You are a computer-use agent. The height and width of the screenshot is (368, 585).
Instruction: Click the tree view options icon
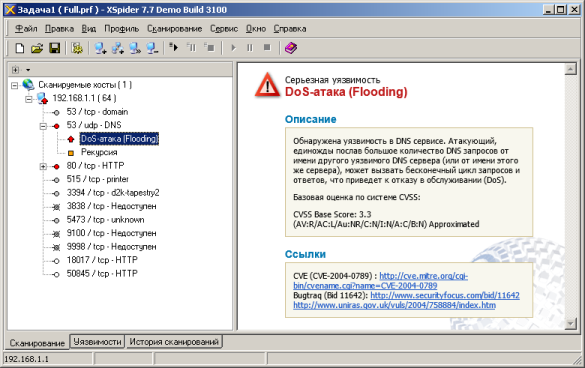click(x=15, y=69)
